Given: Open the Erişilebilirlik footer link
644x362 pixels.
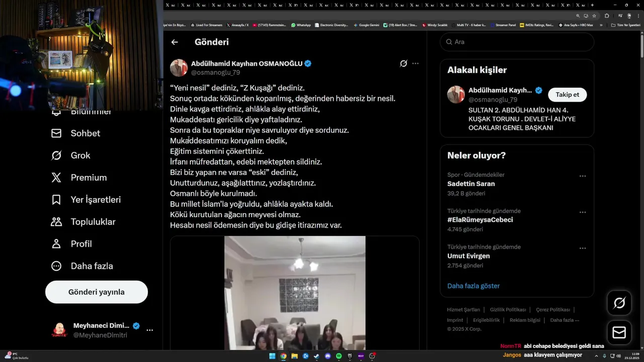Looking at the screenshot, I should (486, 320).
